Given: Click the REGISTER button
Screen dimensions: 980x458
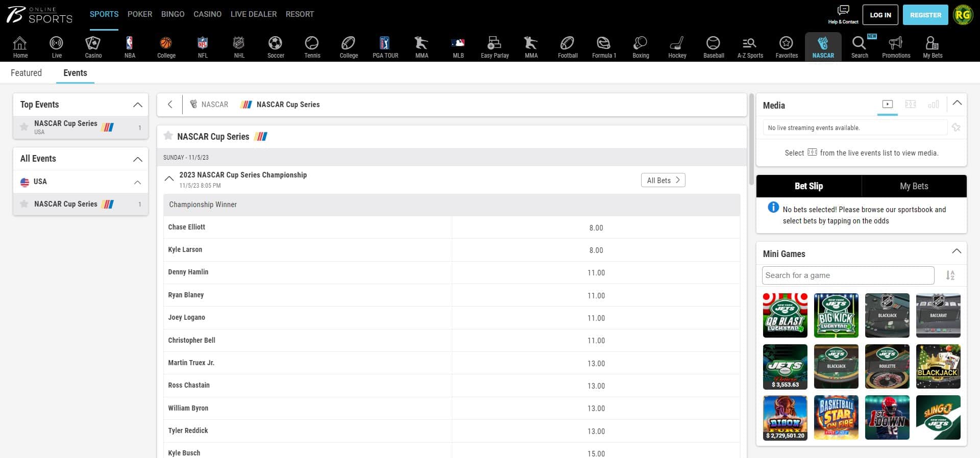Looking at the screenshot, I should pyautogui.click(x=925, y=15).
